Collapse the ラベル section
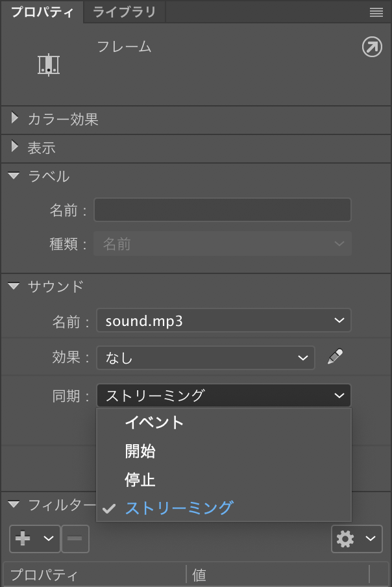This screenshot has width=392, height=587. [x=14, y=175]
